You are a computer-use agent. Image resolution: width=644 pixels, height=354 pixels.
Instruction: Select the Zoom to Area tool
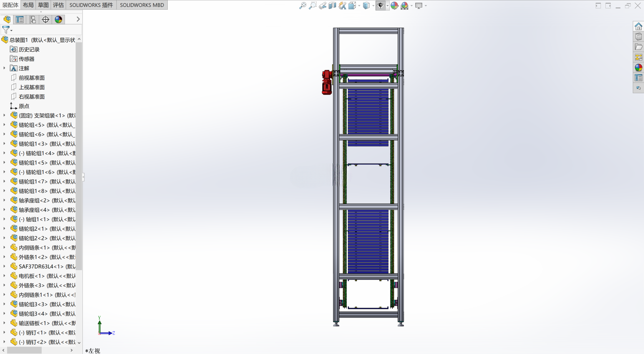313,5
